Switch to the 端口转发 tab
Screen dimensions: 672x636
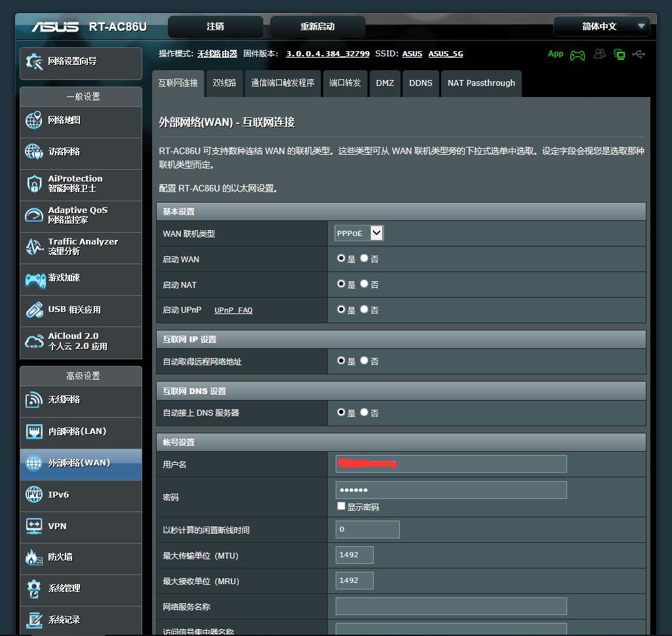coord(344,83)
